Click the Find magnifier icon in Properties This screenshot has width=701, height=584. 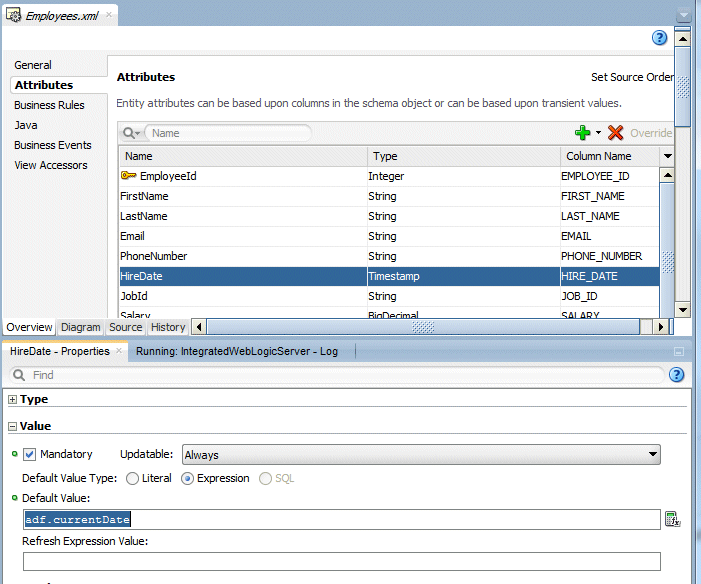19,375
